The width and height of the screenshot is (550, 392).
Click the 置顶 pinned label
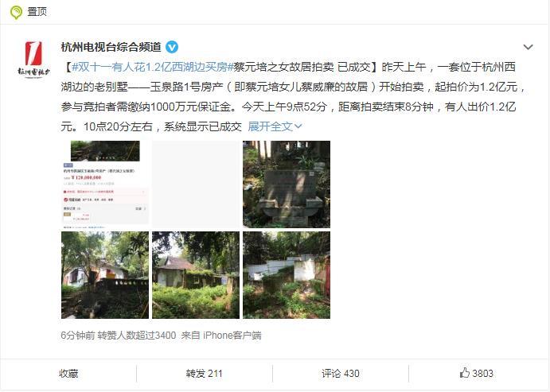coord(37,12)
